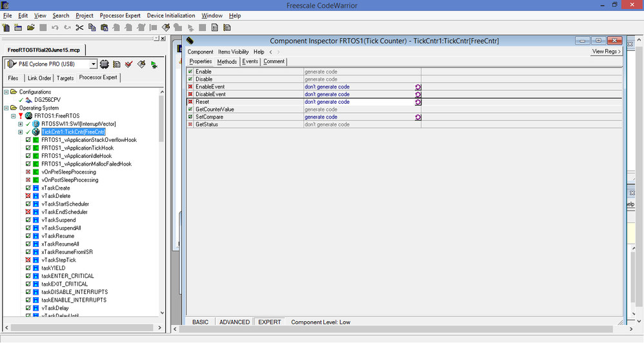Click the Cut scissors icon
This screenshot has width=644, height=343.
79,28
